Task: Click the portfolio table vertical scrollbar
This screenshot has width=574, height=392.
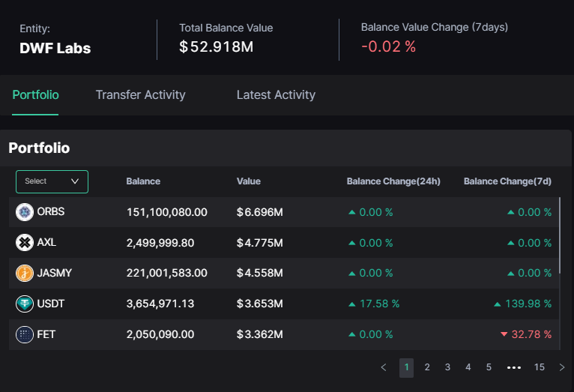Action: (x=559, y=235)
